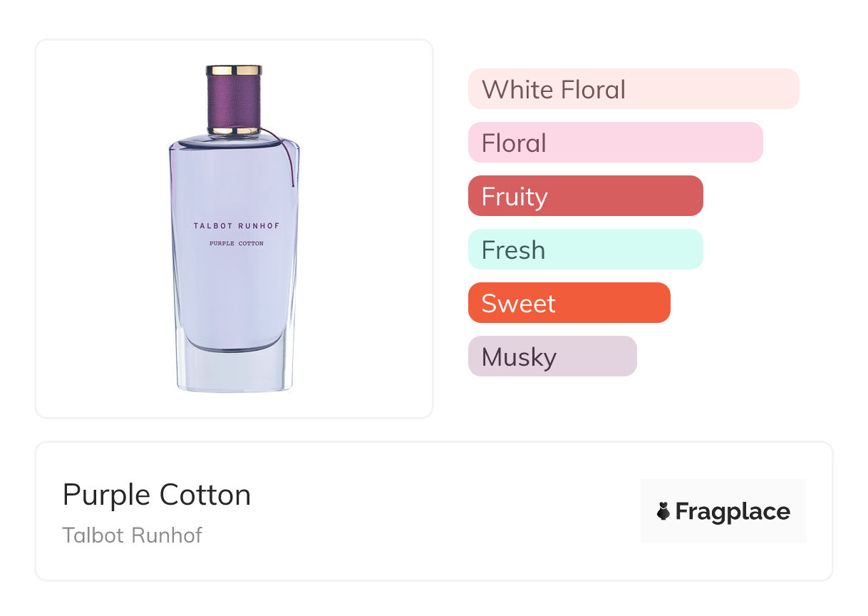Open the Purple Cotton title heading
The width and height of the screenshot is (868, 616).
click(157, 495)
